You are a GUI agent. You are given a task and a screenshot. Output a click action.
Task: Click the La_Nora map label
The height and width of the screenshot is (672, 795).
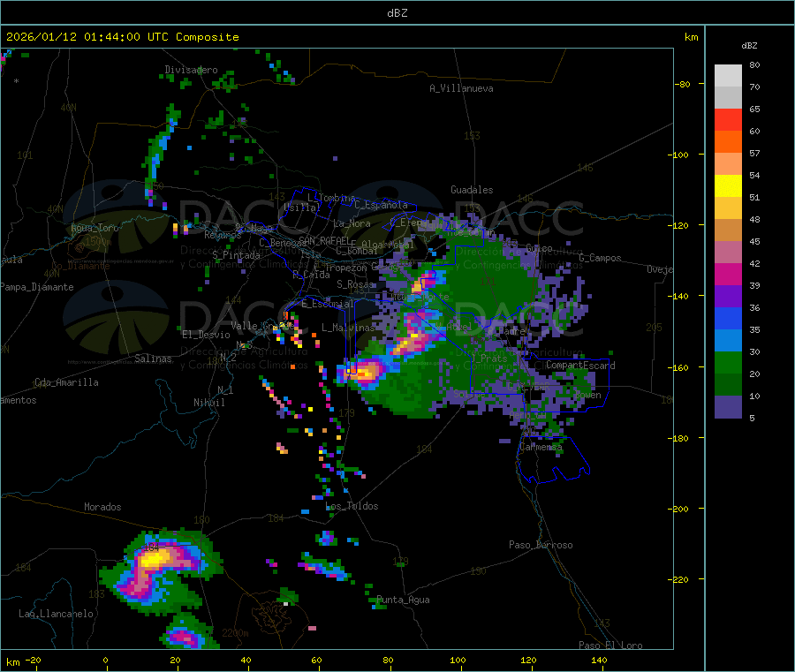coord(352,223)
